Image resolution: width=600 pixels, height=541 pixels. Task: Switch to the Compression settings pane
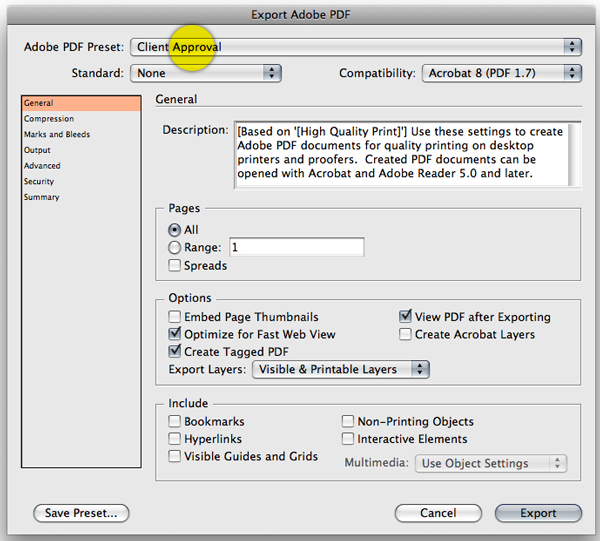pyautogui.click(x=81, y=119)
